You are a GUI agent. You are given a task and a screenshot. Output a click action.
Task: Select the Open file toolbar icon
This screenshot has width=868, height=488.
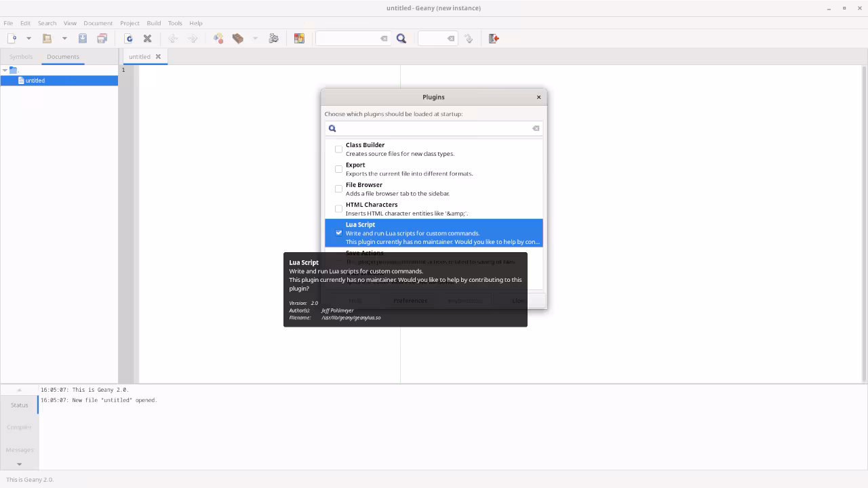[x=46, y=38]
